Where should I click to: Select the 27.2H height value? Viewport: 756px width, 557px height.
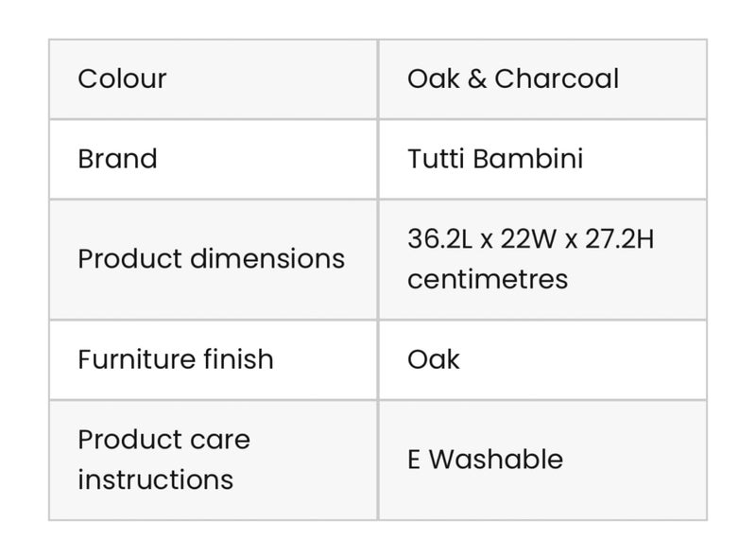617,238
